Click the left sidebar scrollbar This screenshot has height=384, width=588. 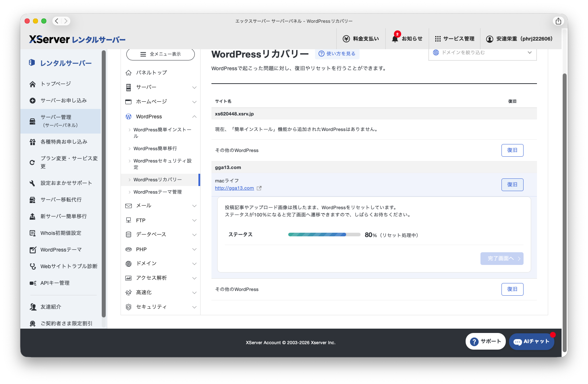click(104, 184)
